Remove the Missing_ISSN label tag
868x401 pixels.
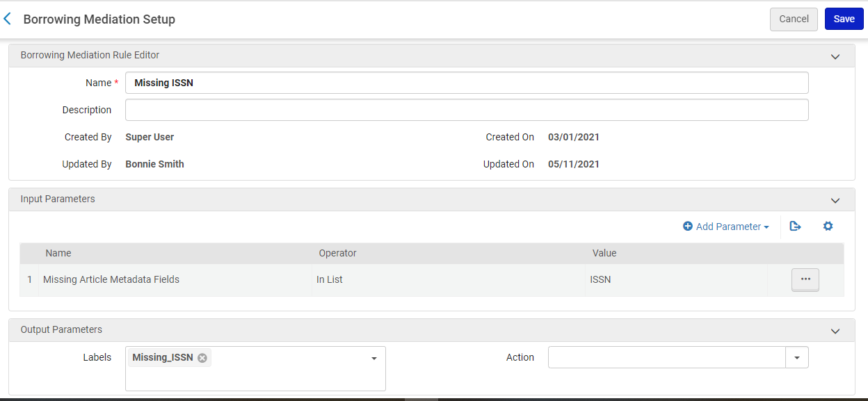pyautogui.click(x=202, y=358)
